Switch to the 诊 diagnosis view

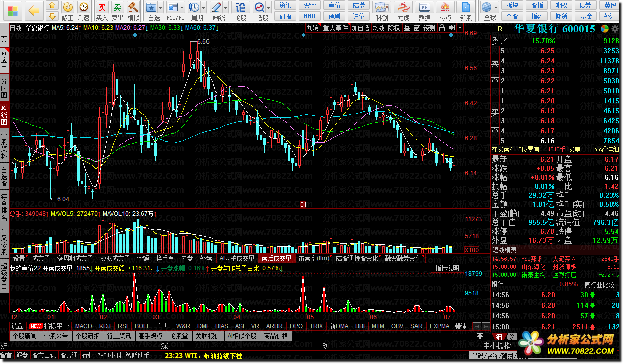512,336
